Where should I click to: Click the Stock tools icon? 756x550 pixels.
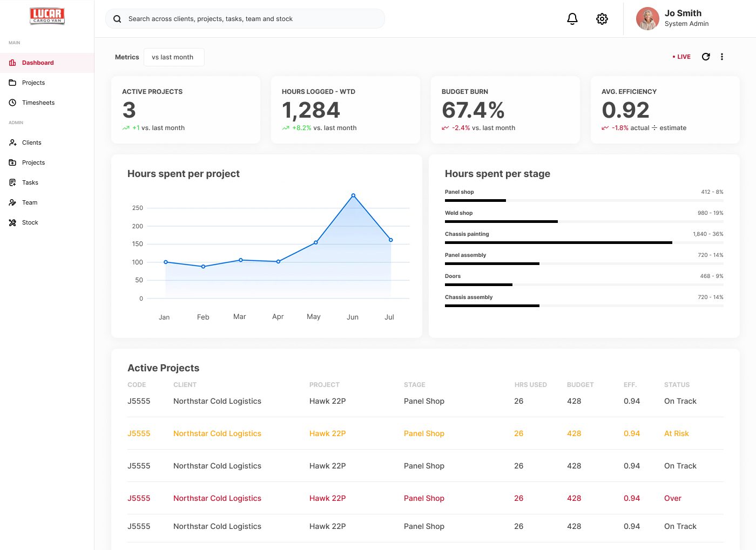[12, 222]
